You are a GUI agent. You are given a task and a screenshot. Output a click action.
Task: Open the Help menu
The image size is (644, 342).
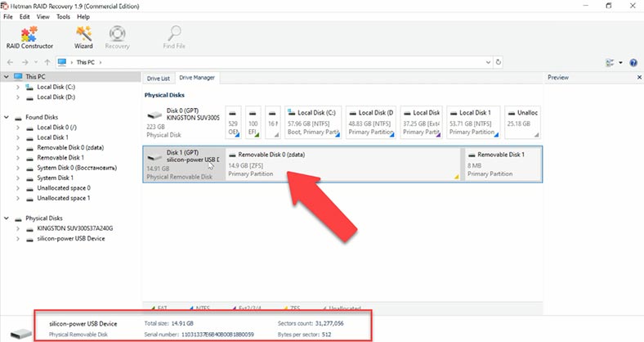pyautogui.click(x=83, y=17)
